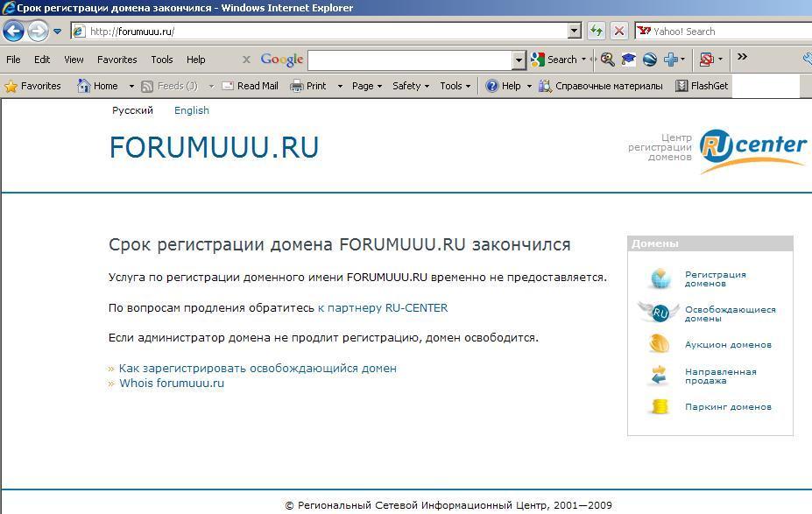This screenshot has width=812, height=514.
Task: Open the Освобождающиеся домены link
Action: [x=731, y=313]
